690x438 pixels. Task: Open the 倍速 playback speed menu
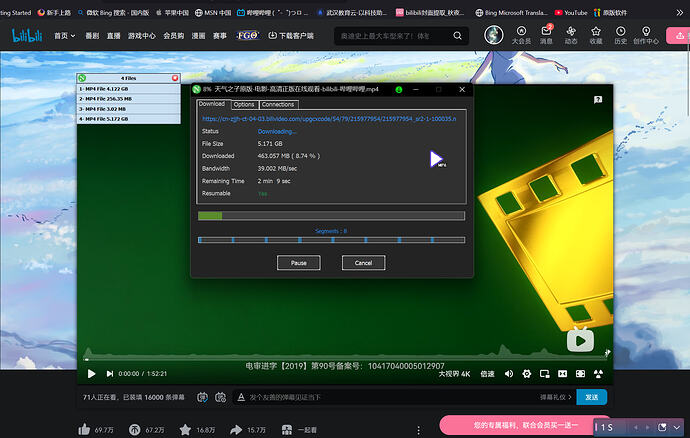coord(487,374)
